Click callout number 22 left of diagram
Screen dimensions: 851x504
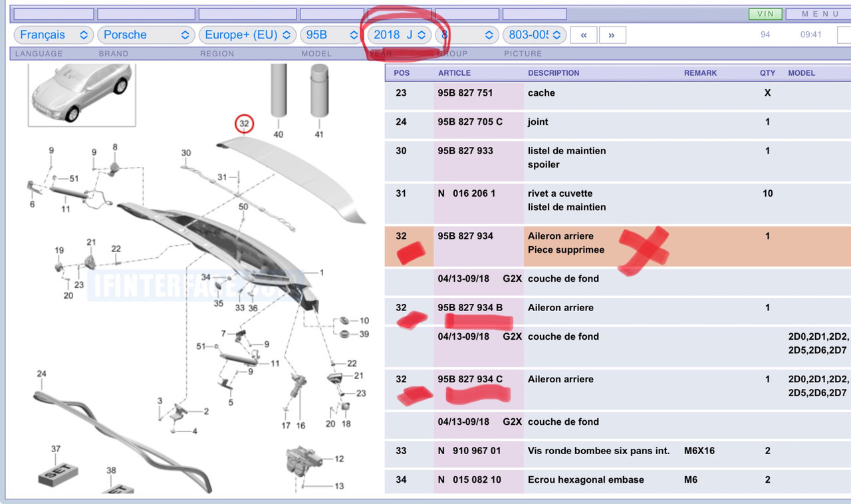(x=116, y=249)
